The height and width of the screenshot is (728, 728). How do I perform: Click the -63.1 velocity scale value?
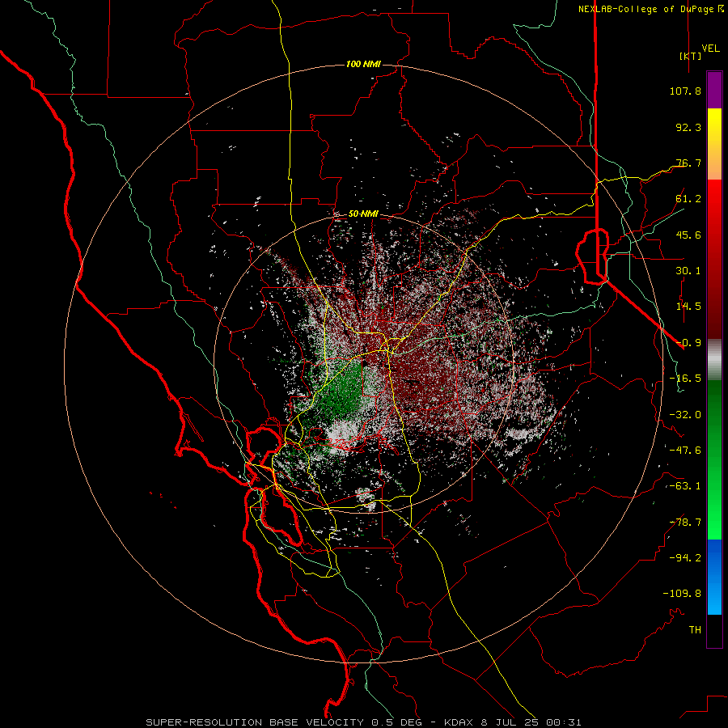coord(685,486)
